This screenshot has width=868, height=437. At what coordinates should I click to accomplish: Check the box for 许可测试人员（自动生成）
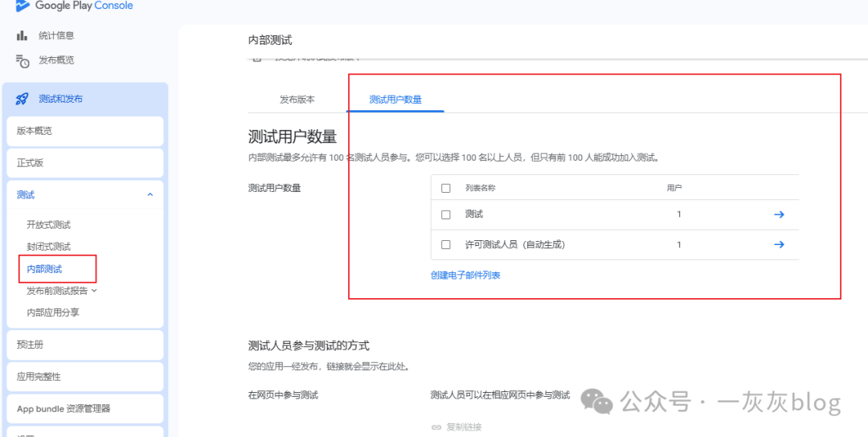pyautogui.click(x=445, y=244)
